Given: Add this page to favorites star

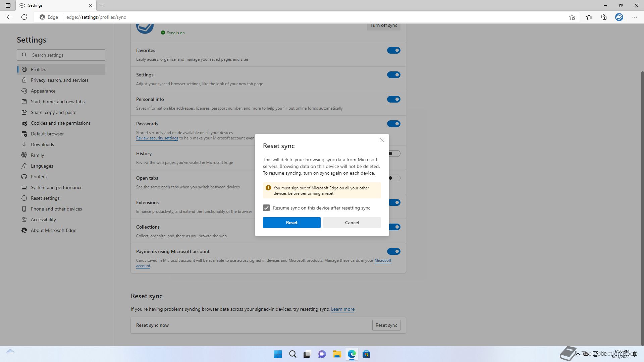Looking at the screenshot, I should 572,17.
